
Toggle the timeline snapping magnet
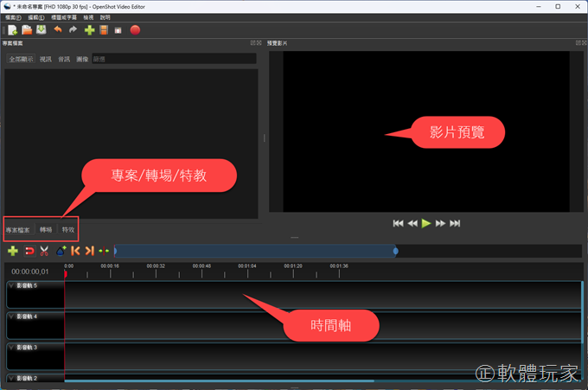tap(29, 251)
